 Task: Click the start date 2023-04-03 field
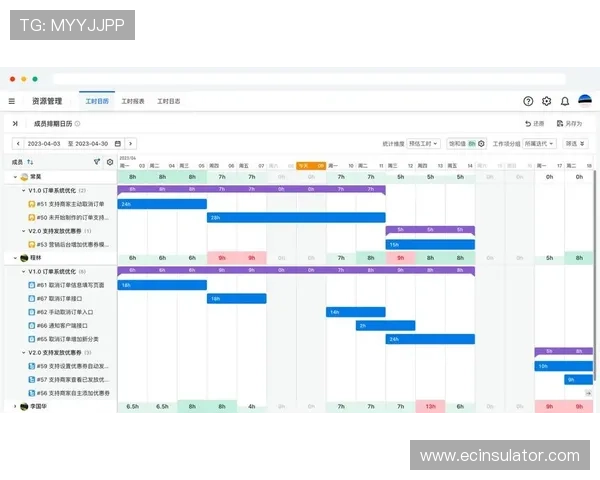tap(44, 144)
